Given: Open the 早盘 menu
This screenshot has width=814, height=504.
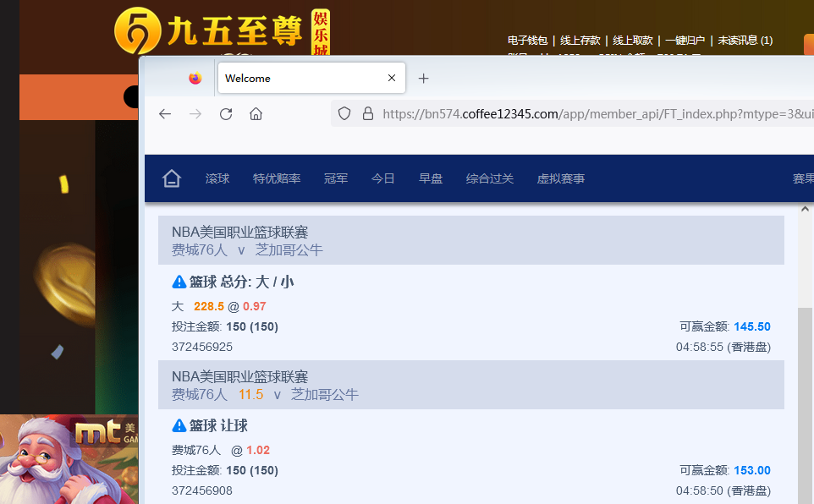Looking at the screenshot, I should pyautogui.click(x=431, y=178).
